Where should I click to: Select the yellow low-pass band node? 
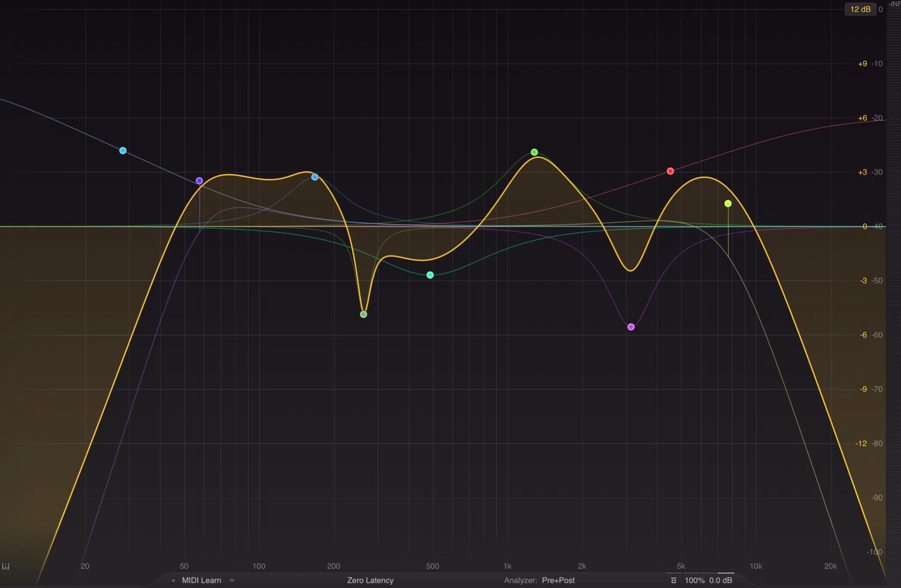728,204
